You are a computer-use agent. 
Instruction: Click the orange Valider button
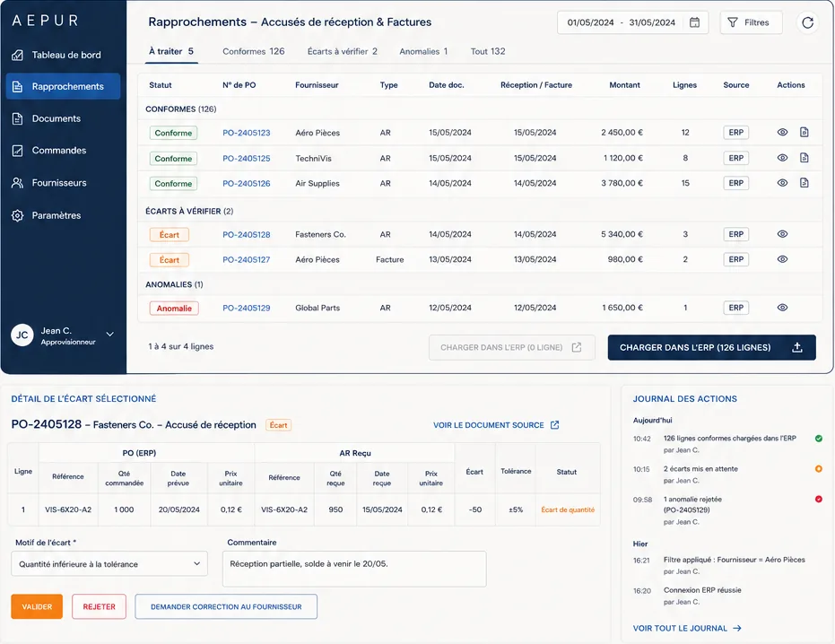coord(37,606)
